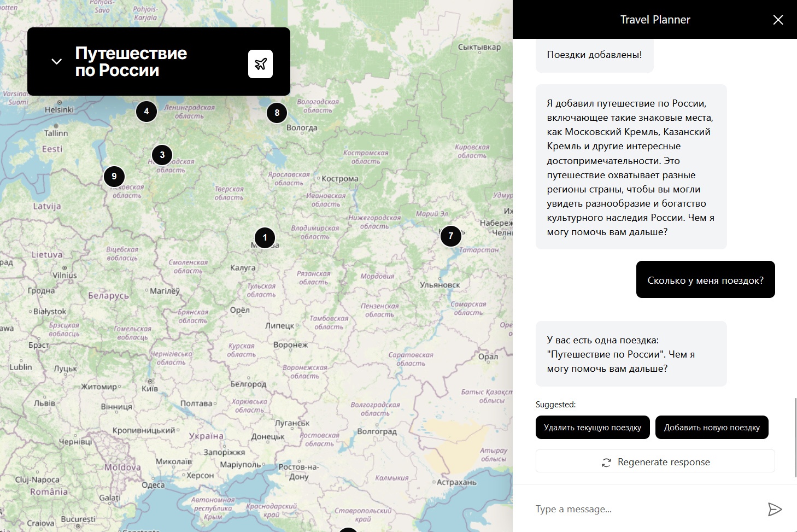Select the trip title "Путешествие по России"
The width and height of the screenshot is (797, 532).
131,62
